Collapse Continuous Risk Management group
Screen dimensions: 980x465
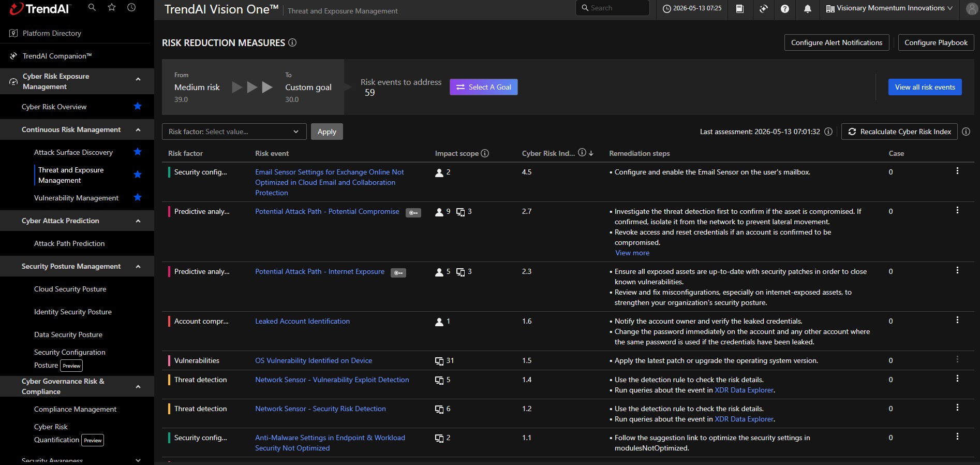point(138,129)
